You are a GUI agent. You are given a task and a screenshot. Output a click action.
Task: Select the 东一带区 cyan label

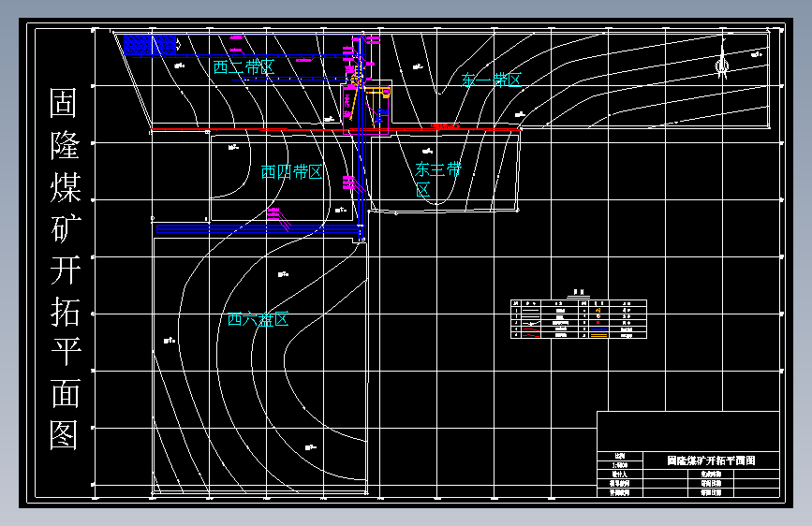coord(491,80)
